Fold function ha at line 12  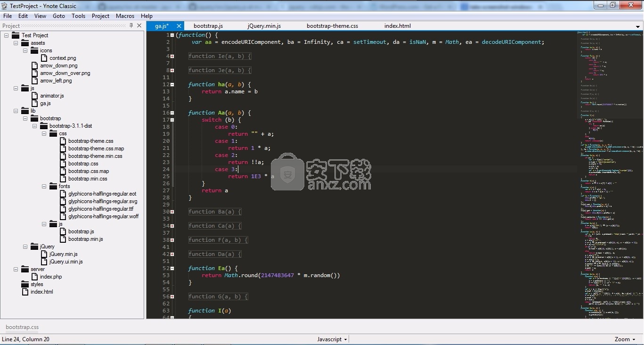pyautogui.click(x=172, y=84)
